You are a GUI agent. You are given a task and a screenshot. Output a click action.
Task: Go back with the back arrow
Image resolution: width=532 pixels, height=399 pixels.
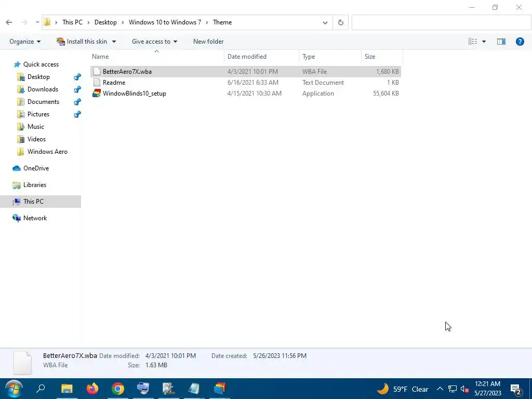point(9,22)
